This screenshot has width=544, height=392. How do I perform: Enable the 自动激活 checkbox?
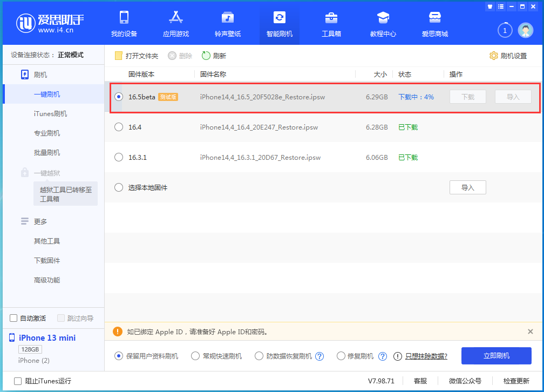[x=13, y=318]
